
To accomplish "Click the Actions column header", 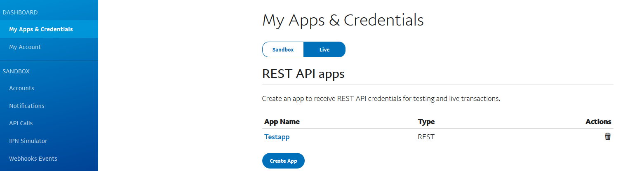I will pos(598,122).
